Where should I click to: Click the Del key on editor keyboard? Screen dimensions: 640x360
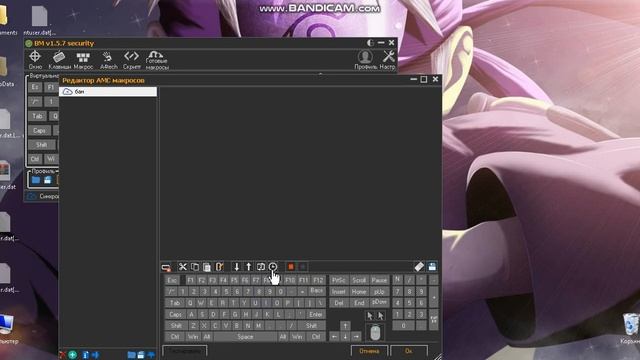coord(339,303)
